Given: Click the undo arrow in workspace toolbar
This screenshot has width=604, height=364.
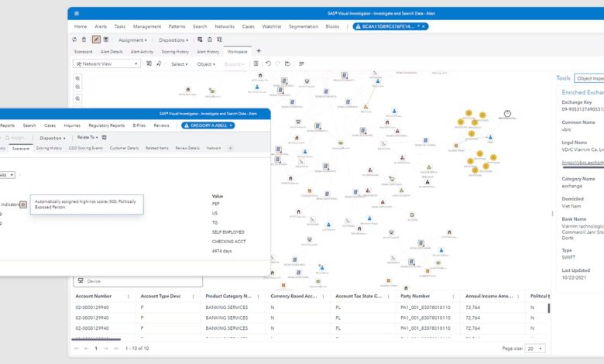Looking at the screenshot, I should point(268,64).
